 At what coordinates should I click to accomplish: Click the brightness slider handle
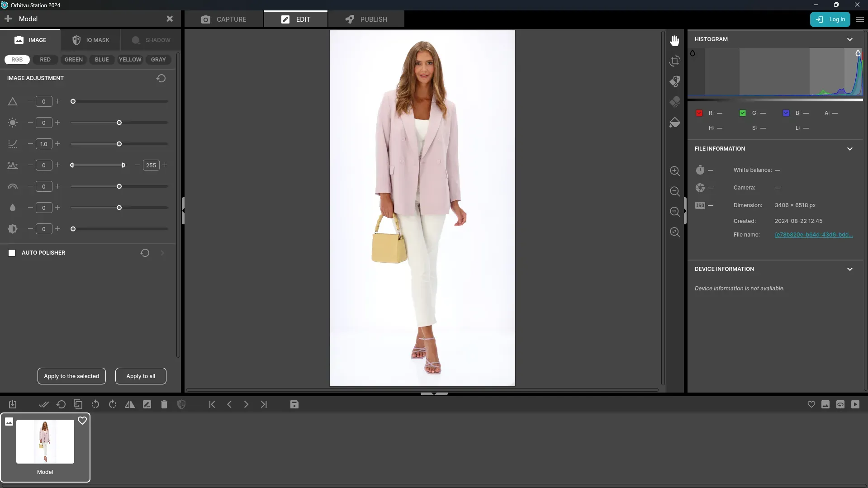(119, 123)
